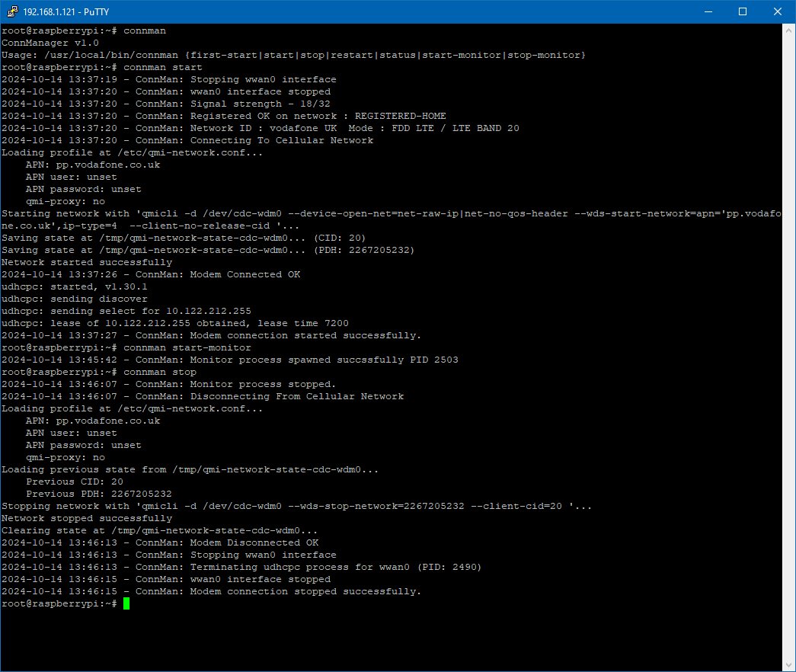Click 'Monitor process stopped.' line
Viewport: 796px width, 672px height.
coord(169,384)
